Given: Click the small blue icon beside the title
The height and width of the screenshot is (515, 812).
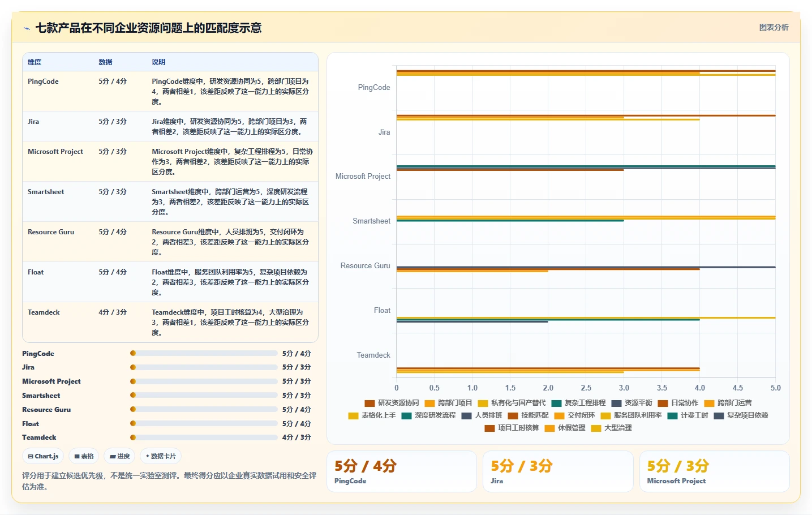Looking at the screenshot, I should tap(27, 28).
